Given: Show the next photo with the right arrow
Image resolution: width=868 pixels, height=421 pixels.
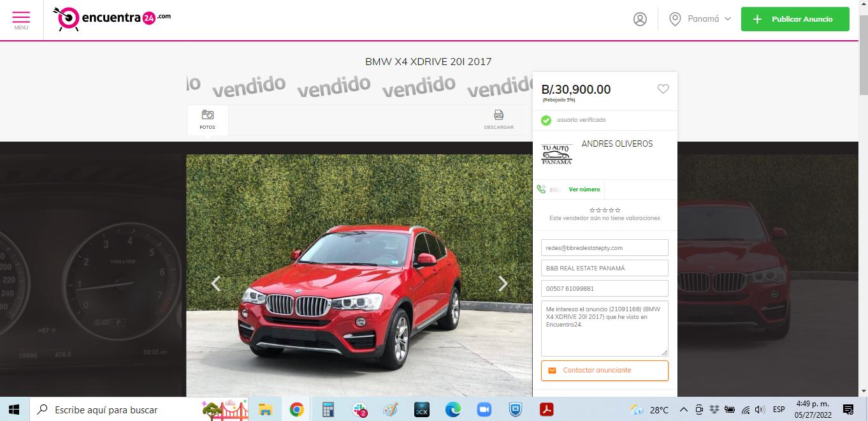Looking at the screenshot, I should (x=503, y=284).
